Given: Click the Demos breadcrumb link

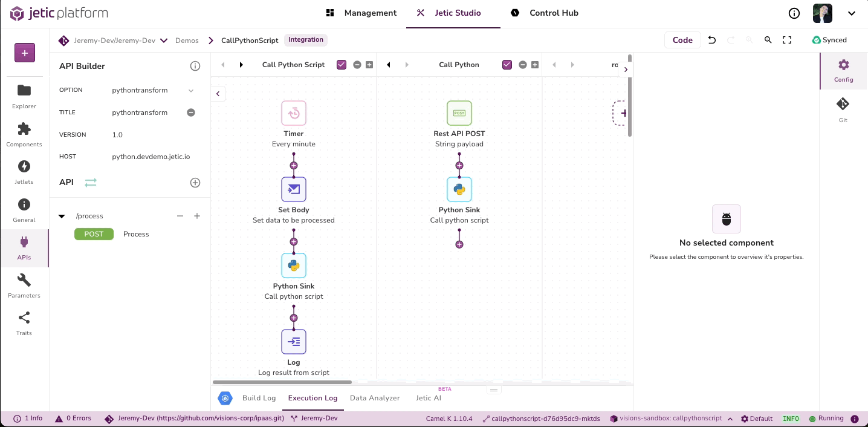Looking at the screenshot, I should coord(187,41).
